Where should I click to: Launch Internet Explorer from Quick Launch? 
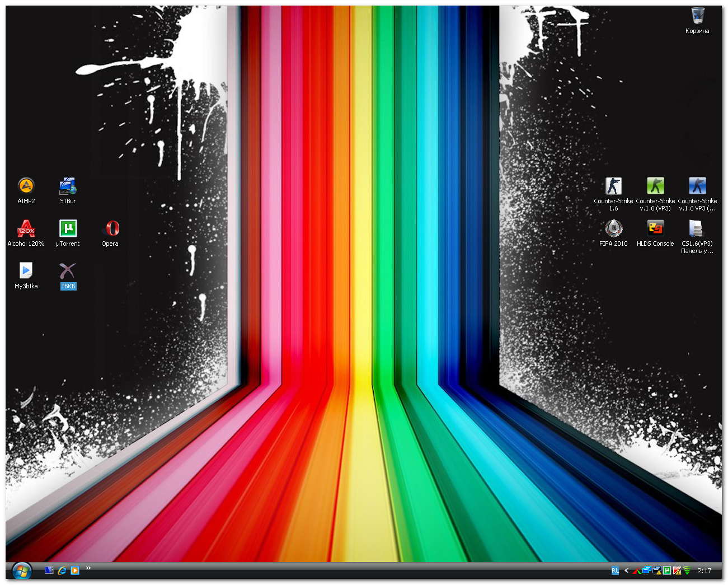tap(62, 570)
